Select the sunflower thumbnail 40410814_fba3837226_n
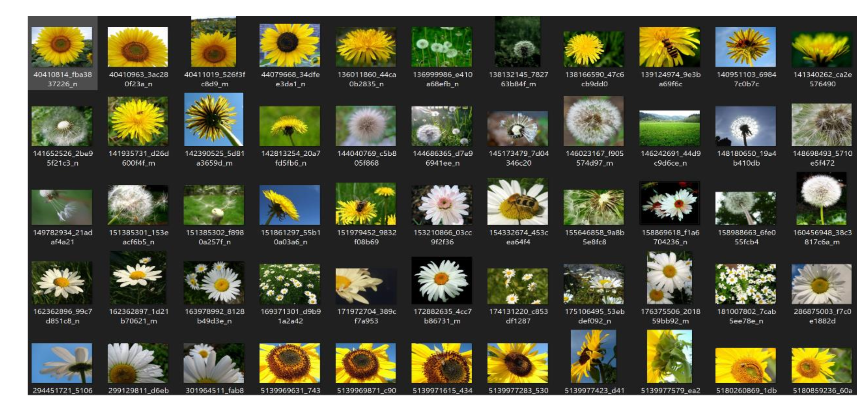This screenshot has width=868, height=406. tap(62, 47)
